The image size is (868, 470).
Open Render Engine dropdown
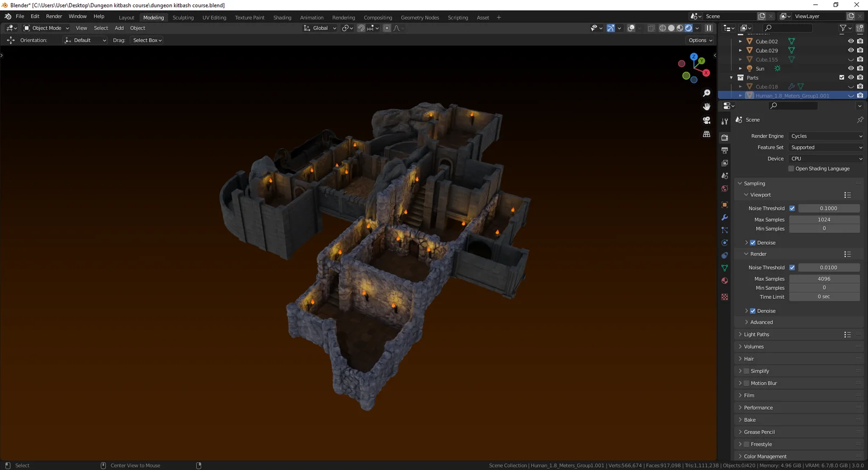pyautogui.click(x=826, y=136)
